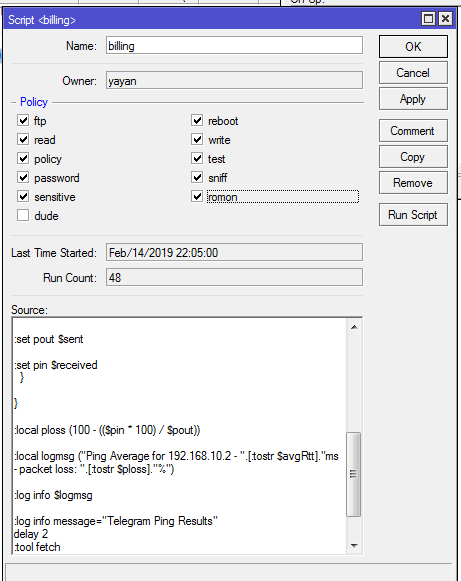461x581 pixels.
Task: Toggle the reboot policy checkbox
Action: tap(197, 120)
